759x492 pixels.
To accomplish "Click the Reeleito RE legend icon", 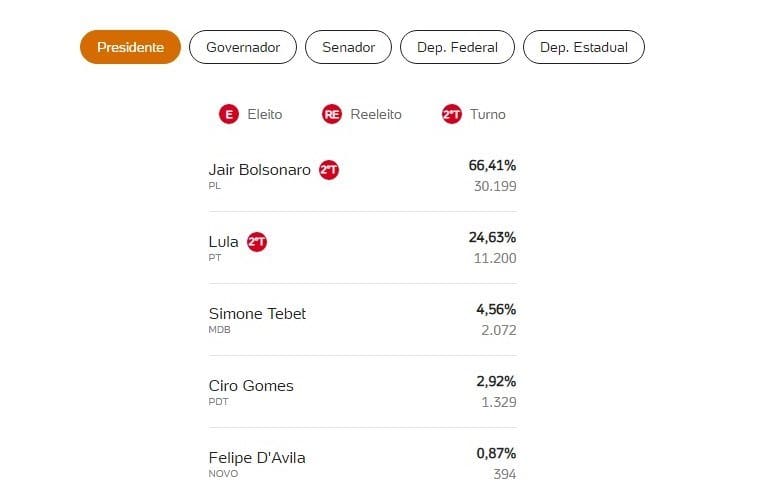I will pos(332,114).
